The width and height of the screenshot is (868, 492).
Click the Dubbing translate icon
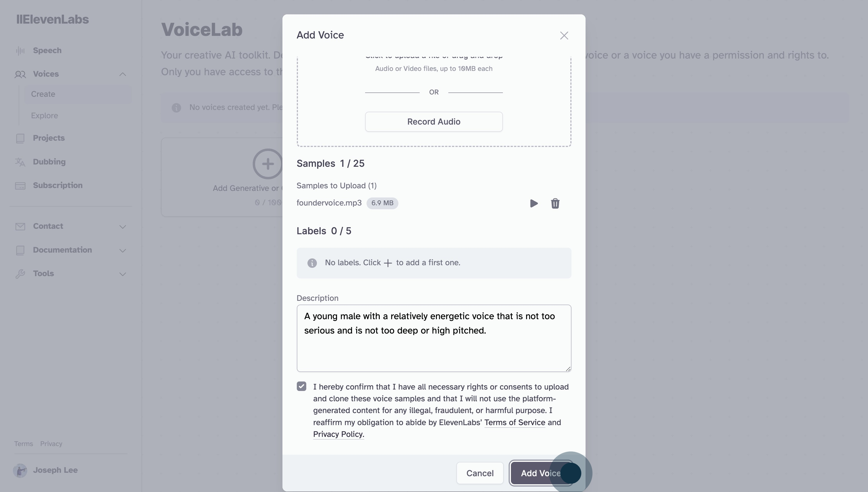(x=20, y=162)
